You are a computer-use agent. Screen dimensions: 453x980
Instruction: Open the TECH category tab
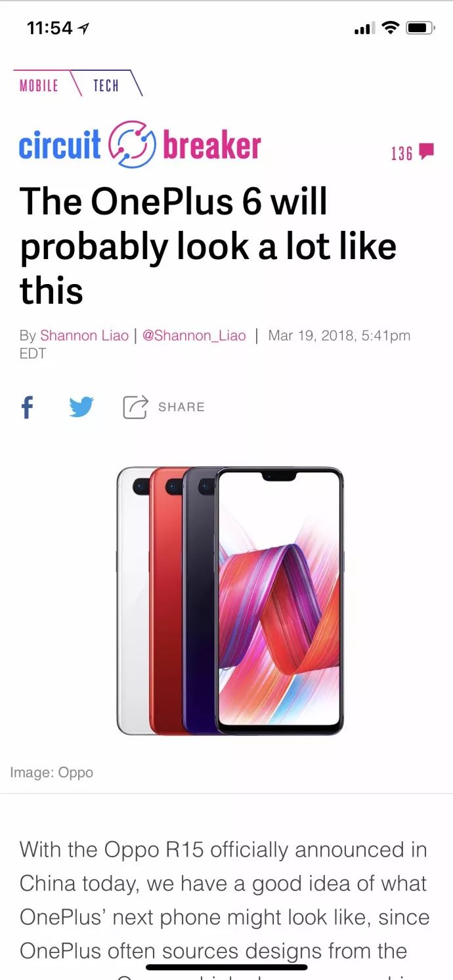[x=106, y=85]
